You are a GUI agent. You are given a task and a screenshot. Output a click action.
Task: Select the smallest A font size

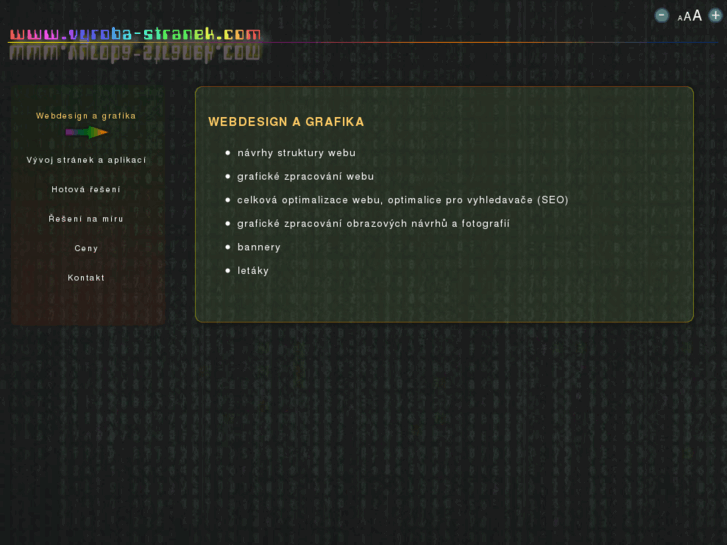pyautogui.click(x=680, y=19)
